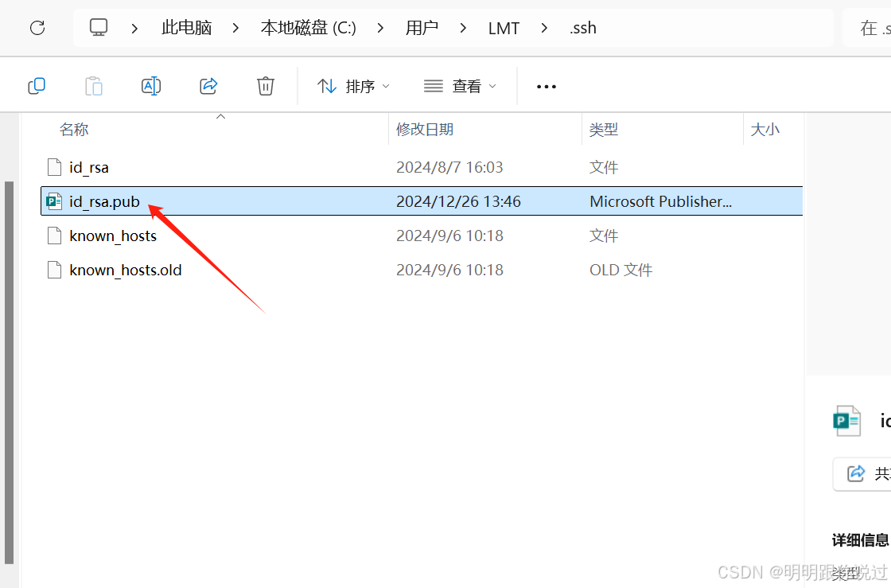Click the copy icon in toolbar
Screen dimensions: 891x588
click(37, 87)
